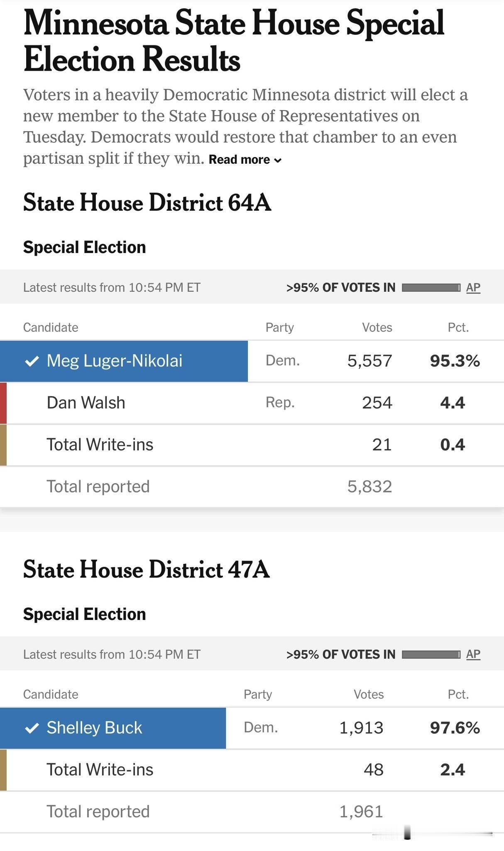Click the State House District 47A heading
Image resolution: width=504 pixels, height=851 pixels.
(x=146, y=570)
